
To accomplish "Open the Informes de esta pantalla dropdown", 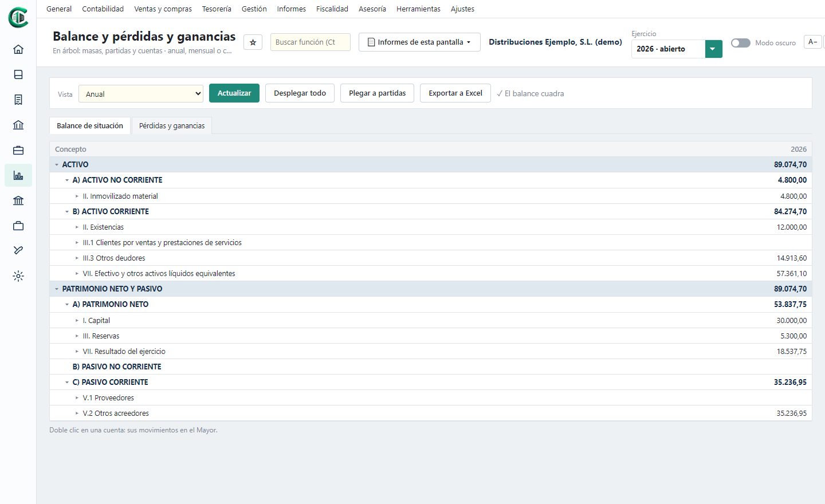I will click(x=419, y=42).
